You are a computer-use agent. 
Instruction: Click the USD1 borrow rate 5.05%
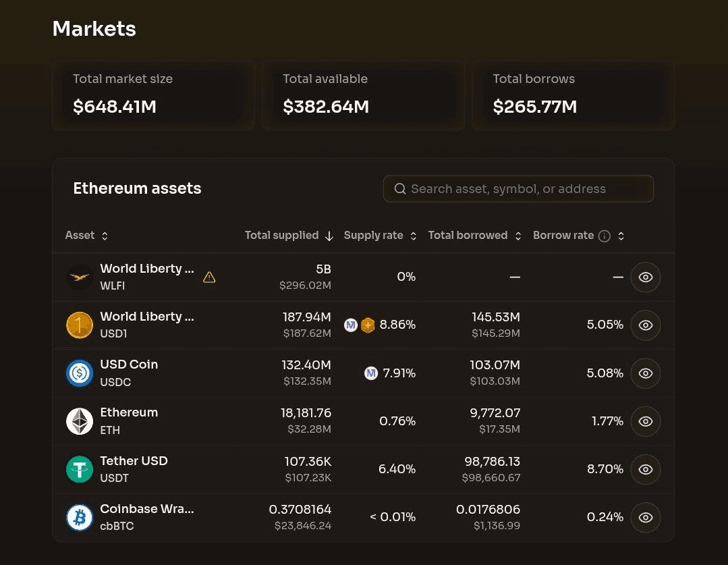[605, 325]
